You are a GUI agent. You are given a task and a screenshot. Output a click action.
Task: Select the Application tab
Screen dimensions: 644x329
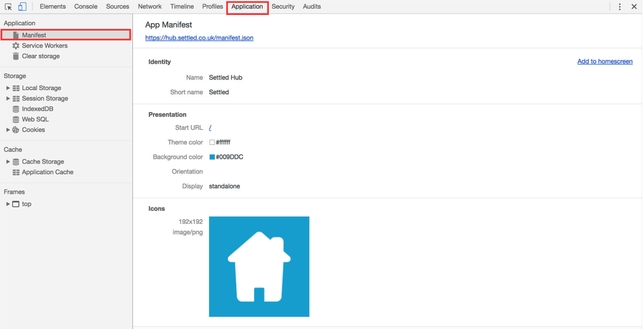click(x=247, y=6)
